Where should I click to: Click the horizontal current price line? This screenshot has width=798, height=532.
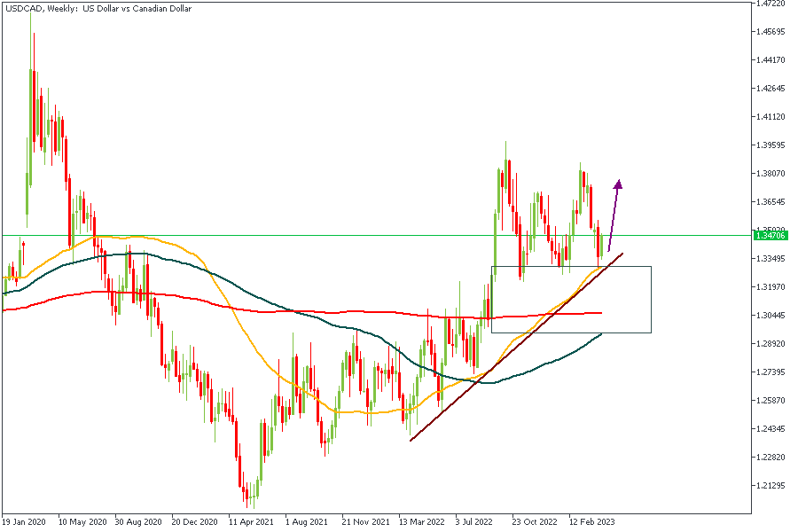pos(266,235)
